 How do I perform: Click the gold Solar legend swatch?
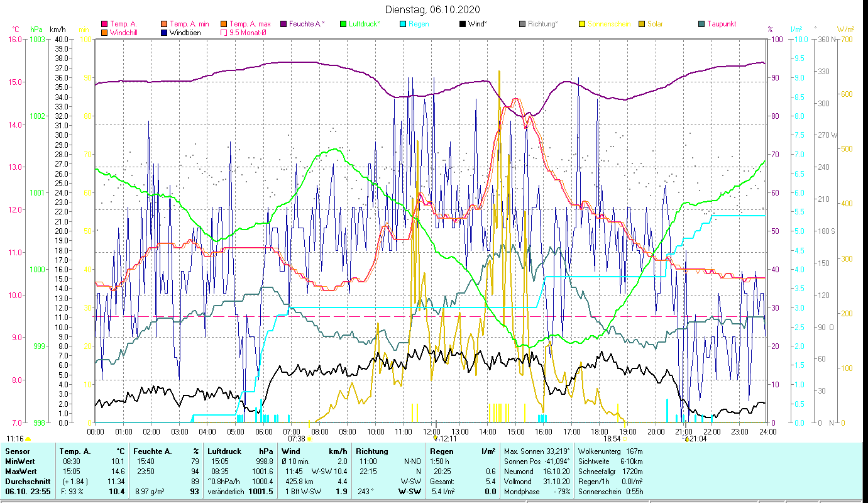point(642,24)
